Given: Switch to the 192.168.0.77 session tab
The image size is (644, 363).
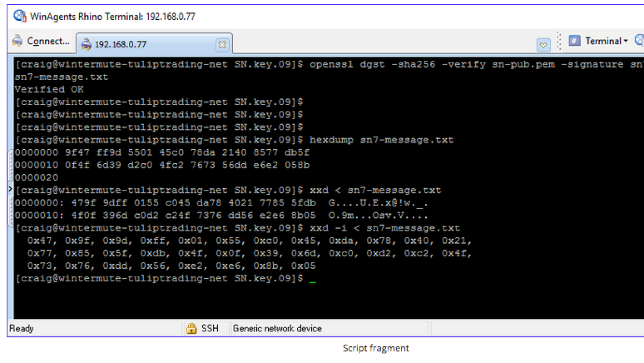Looking at the screenshot, I should tap(120, 45).
